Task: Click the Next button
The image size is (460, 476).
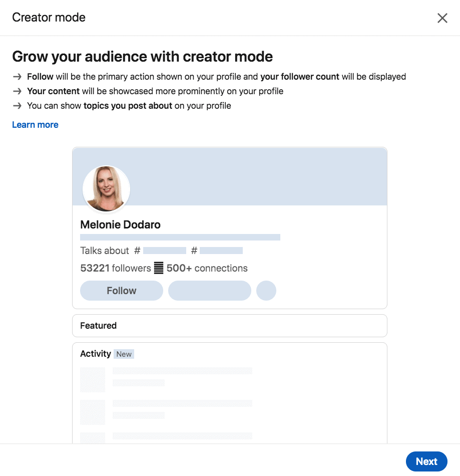Action: point(426,461)
